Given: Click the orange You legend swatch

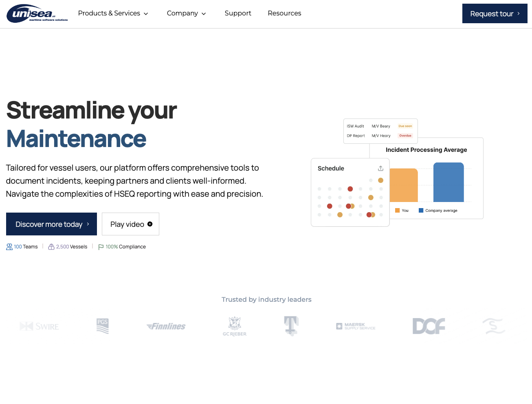Looking at the screenshot, I should pyautogui.click(x=398, y=211).
